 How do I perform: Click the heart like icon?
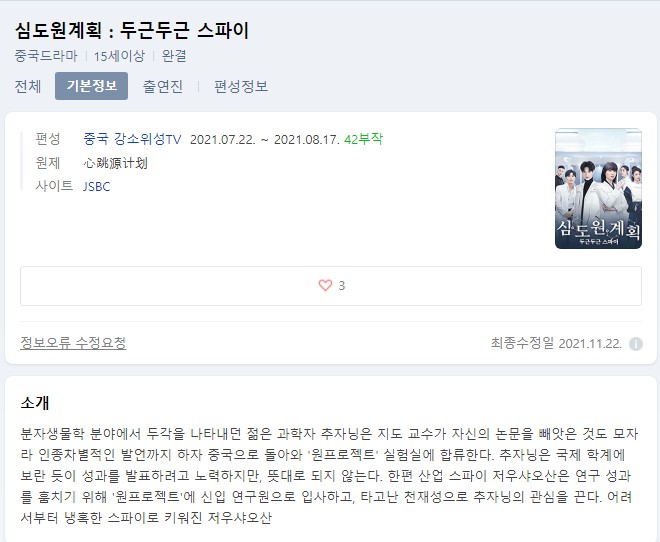point(325,285)
